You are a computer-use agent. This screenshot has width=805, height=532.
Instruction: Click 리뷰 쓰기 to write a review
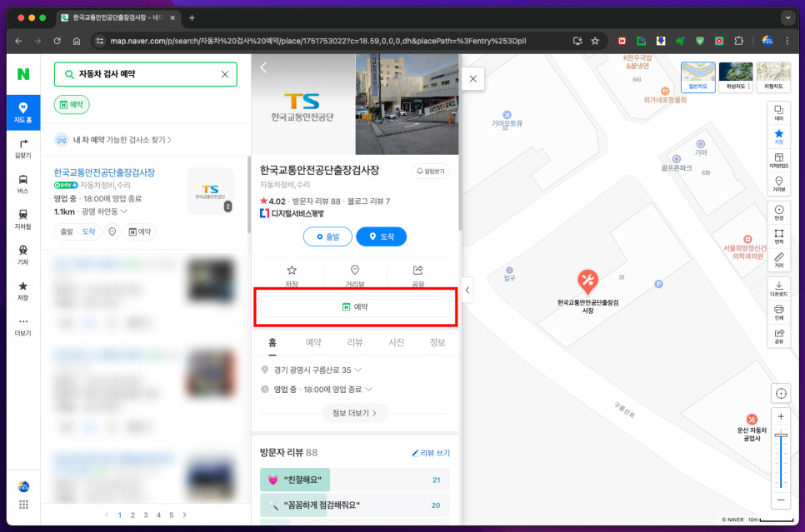431,453
